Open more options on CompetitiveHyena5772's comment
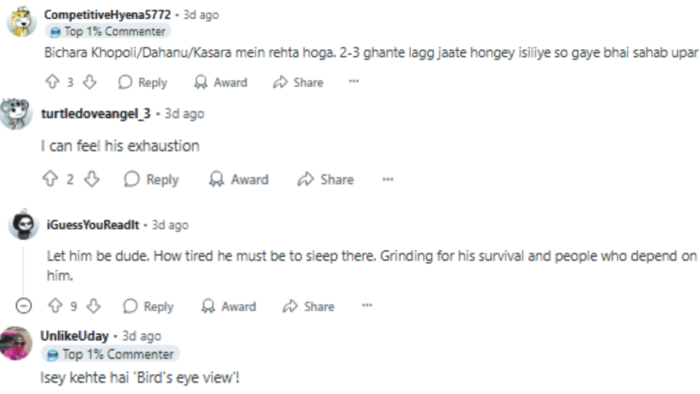Viewport: 700px width, 394px height. tap(354, 81)
